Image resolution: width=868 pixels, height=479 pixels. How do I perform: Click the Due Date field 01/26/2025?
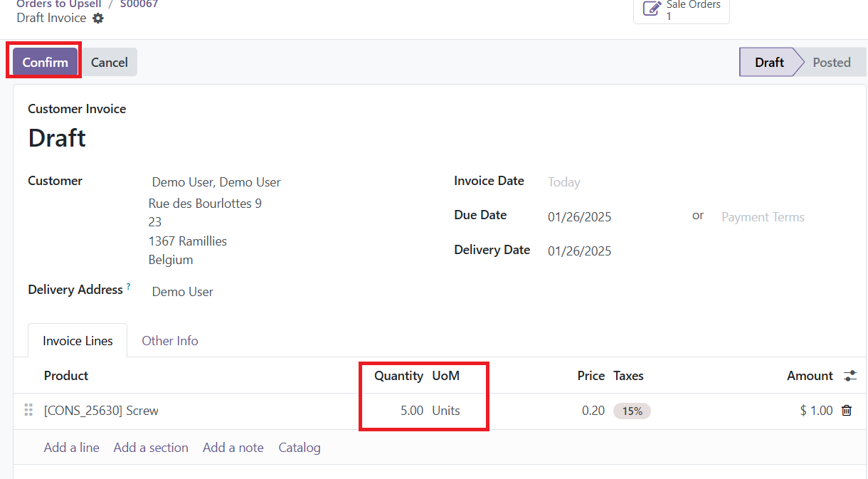click(x=580, y=217)
